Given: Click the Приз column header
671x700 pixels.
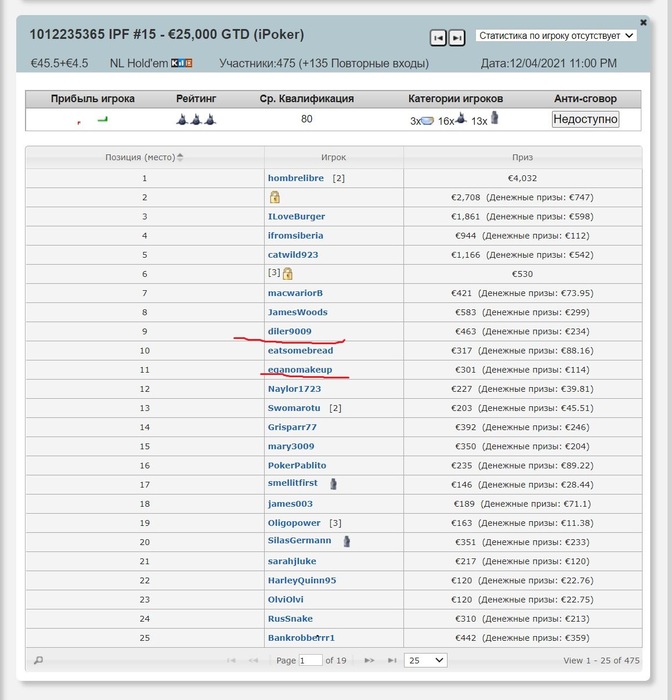Looking at the screenshot, I should tap(522, 157).
